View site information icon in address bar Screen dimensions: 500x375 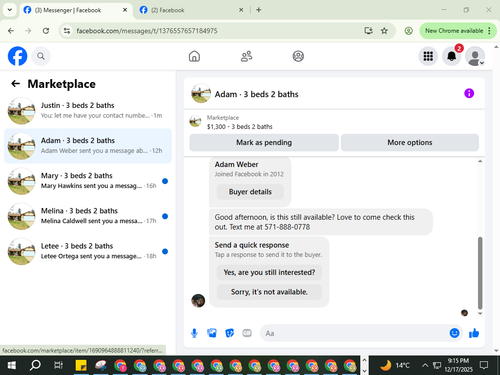pyautogui.click(x=67, y=31)
